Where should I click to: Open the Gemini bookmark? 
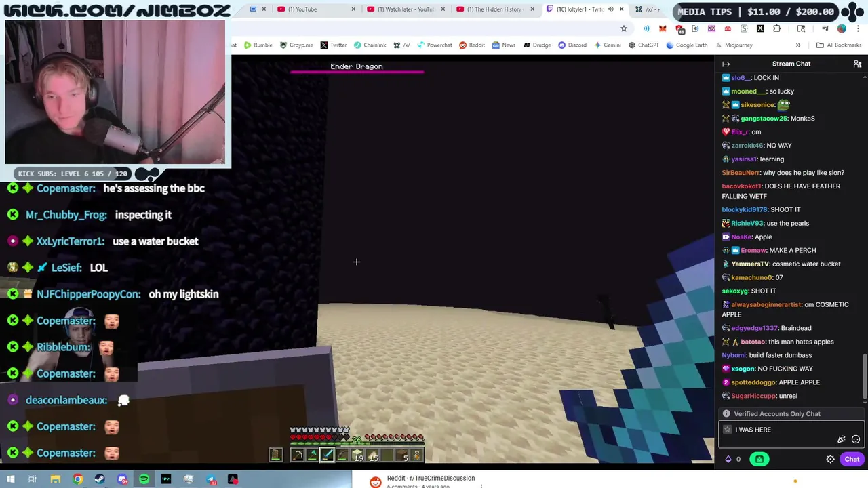tap(607, 45)
